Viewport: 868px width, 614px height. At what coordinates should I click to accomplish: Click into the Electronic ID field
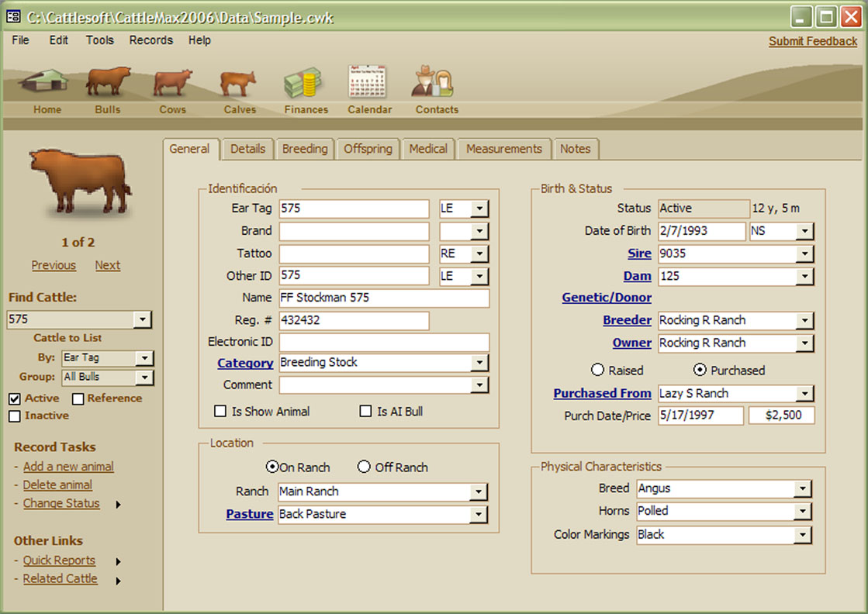point(384,343)
